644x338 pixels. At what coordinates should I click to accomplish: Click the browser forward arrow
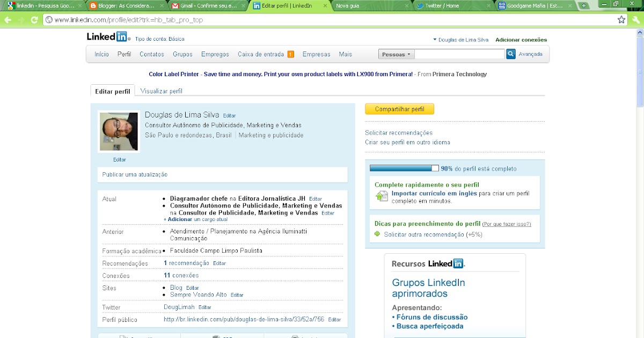point(21,20)
